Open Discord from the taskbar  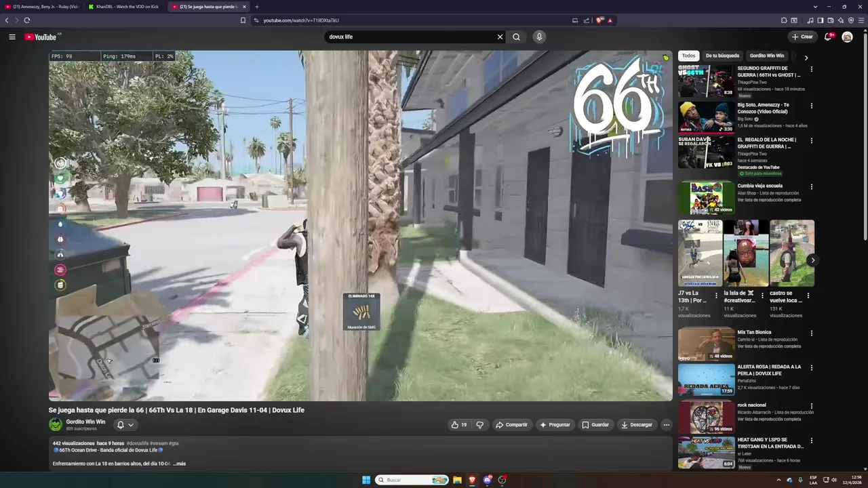pos(487,480)
